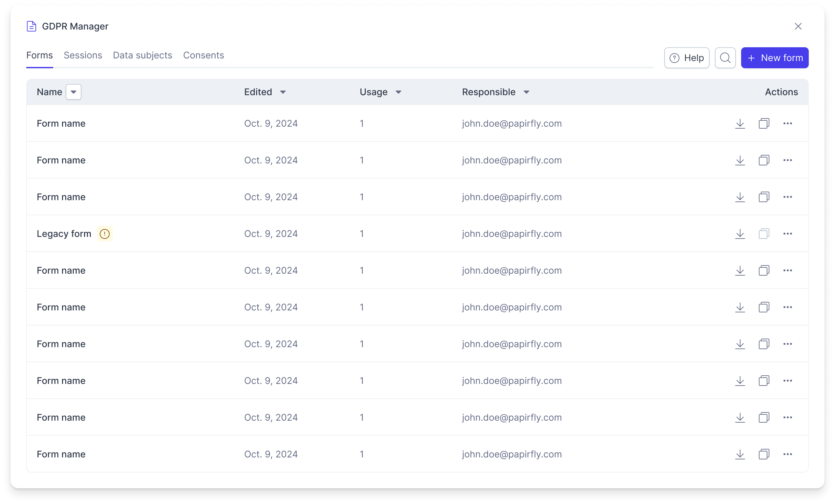This screenshot has height=504, width=835.
Task: Duplicate the form directly above Legacy form
Action: (x=764, y=197)
